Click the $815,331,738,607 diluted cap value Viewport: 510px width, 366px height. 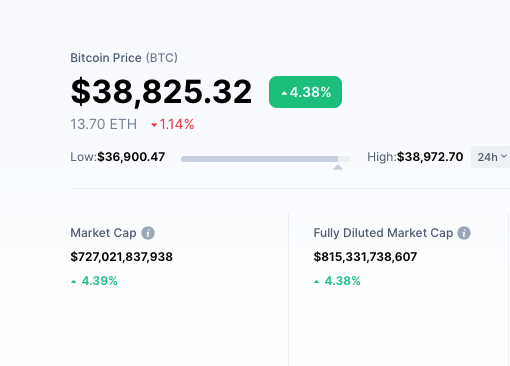pyautogui.click(x=365, y=257)
